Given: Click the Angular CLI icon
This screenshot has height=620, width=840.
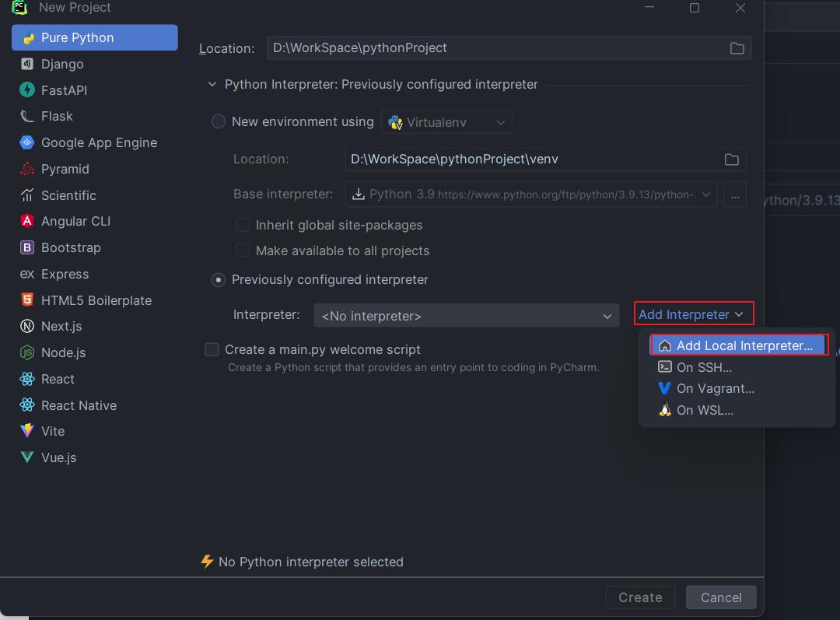Looking at the screenshot, I should 27,221.
